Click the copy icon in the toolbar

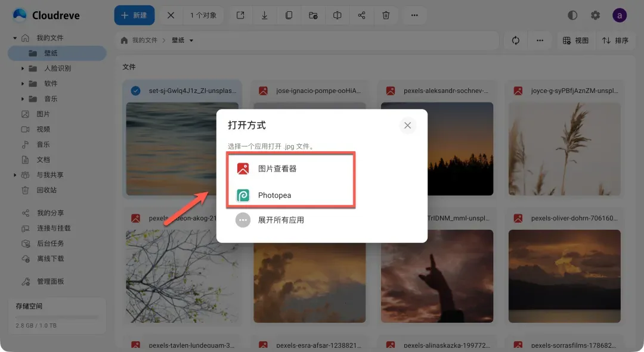(x=289, y=15)
